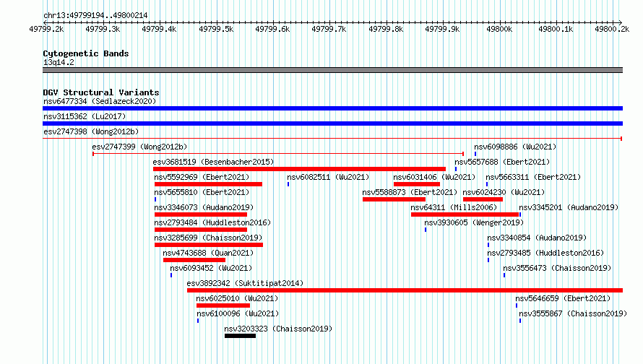Image resolution: width=643 pixels, height=364 pixels.
Task: Pick nsv6093452 (Wu2021) label
Action: (x=211, y=268)
